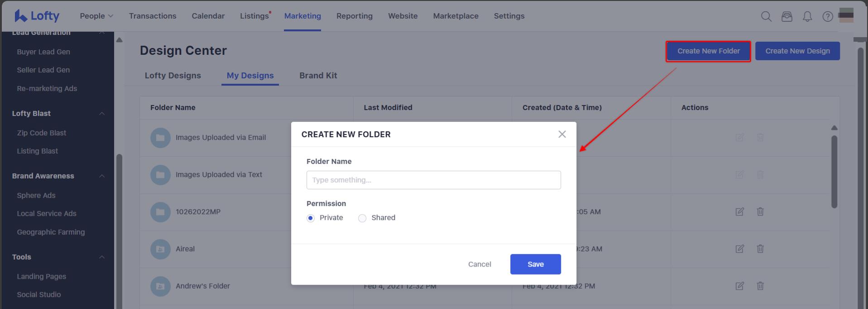Image resolution: width=868 pixels, height=309 pixels.
Task: Select the Private permission option
Action: (311, 218)
